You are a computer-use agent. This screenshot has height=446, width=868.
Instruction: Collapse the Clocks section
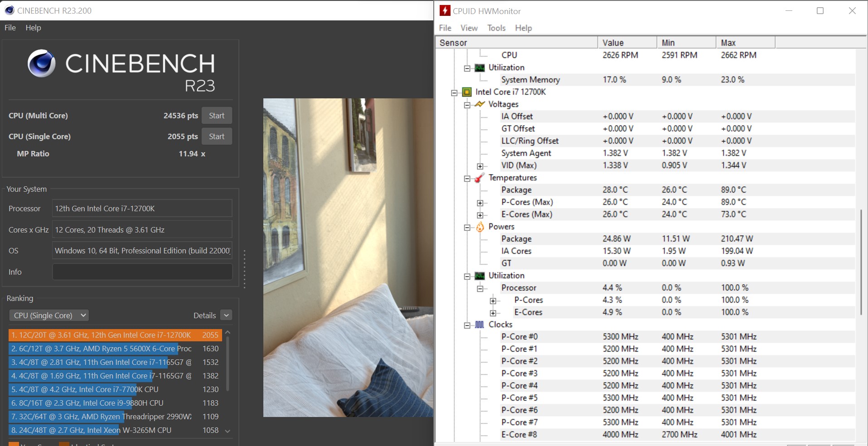(x=467, y=325)
